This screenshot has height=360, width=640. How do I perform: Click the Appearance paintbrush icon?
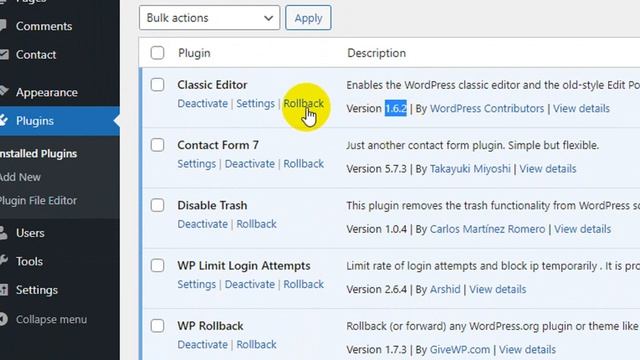coord(4,91)
